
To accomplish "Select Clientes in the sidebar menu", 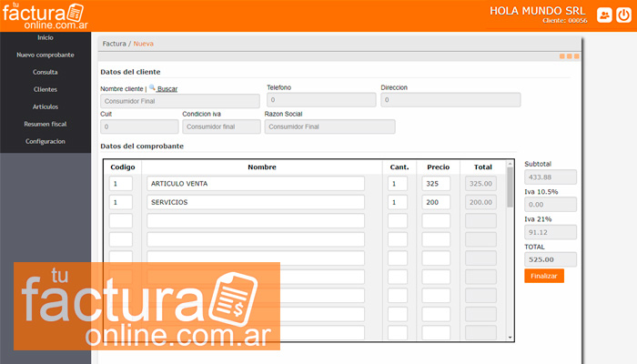I will (45, 89).
